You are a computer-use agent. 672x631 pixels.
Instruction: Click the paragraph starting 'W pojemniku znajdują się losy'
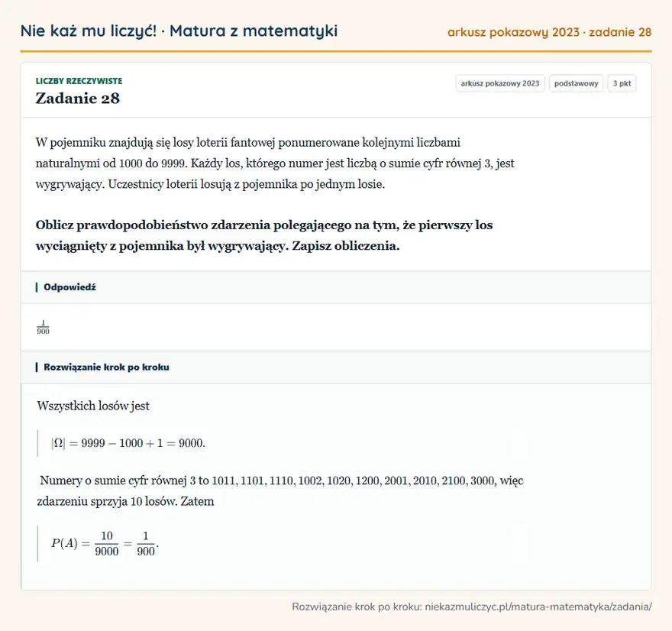click(x=275, y=163)
